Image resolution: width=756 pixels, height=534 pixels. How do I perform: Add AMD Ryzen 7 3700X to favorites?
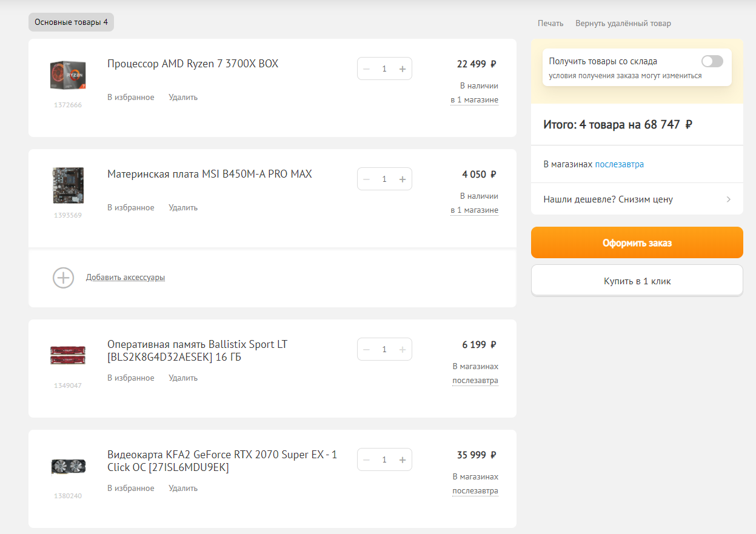coord(131,97)
